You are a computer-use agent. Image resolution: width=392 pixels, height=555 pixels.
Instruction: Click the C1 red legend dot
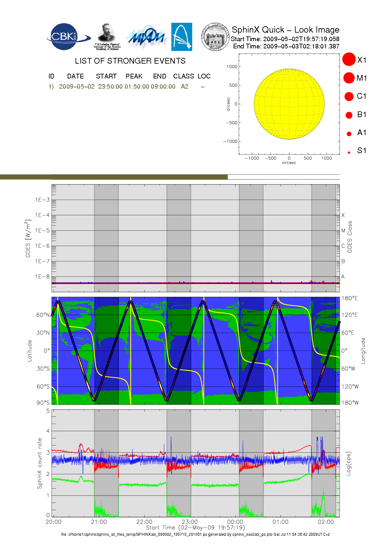[x=349, y=96]
